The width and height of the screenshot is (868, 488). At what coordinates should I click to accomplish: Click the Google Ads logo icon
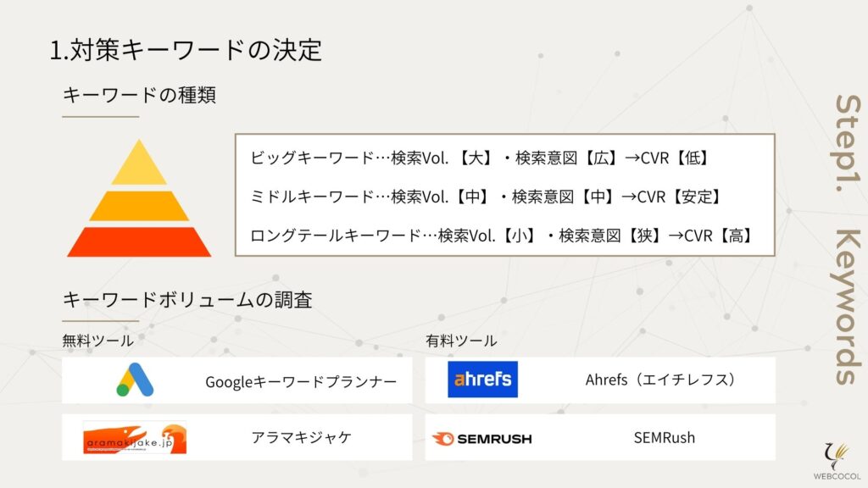(135, 380)
